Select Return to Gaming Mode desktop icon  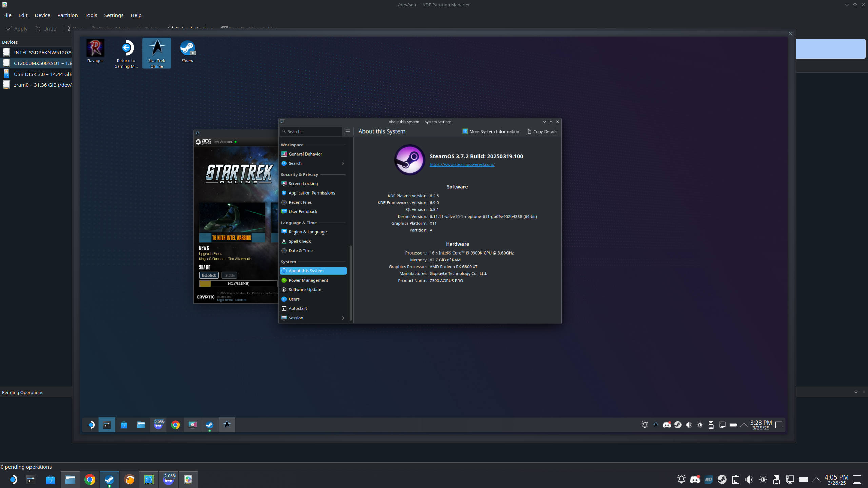[x=126, y=54]
